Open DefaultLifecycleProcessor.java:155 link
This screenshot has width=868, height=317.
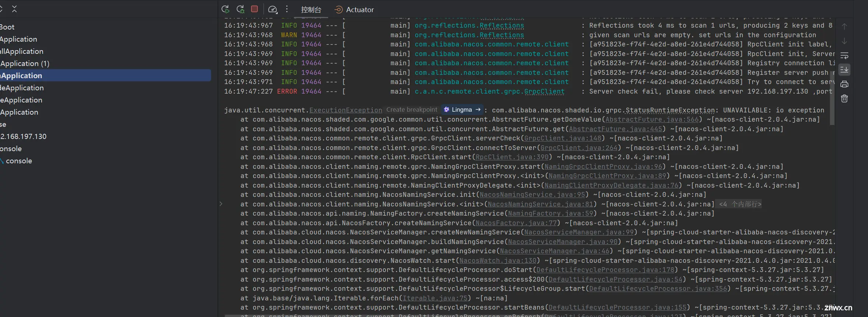(x=617, y=307)
